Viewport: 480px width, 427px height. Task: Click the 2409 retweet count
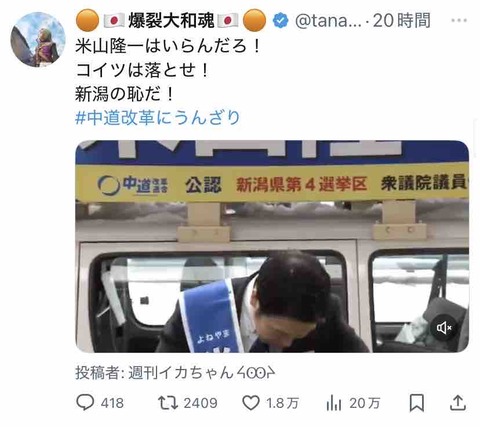pos(201,403)
